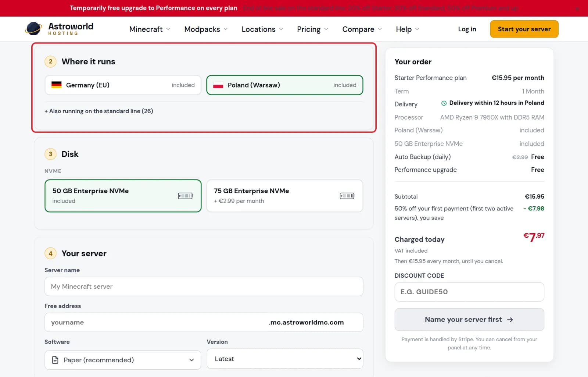
Task: Click the Subtotal €15.95 value
Action: click(x=534, y=196)
